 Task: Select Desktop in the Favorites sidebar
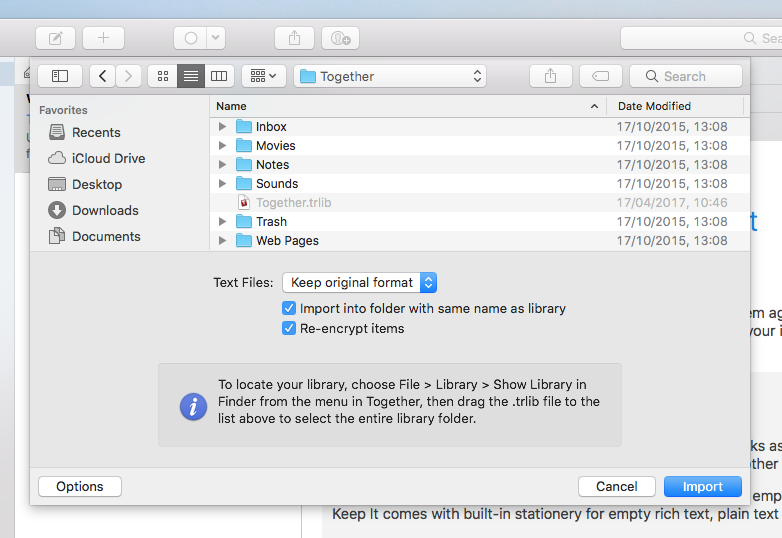tap(85, 184)
